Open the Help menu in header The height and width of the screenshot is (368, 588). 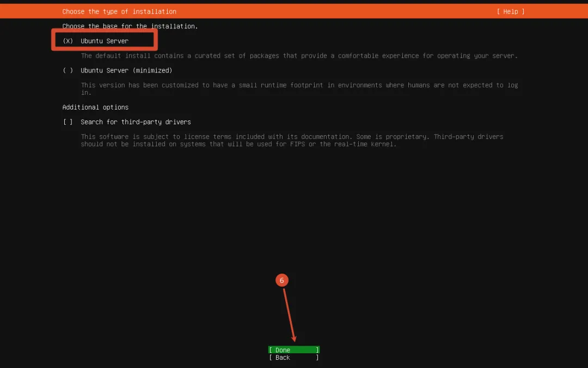[510, 11]
